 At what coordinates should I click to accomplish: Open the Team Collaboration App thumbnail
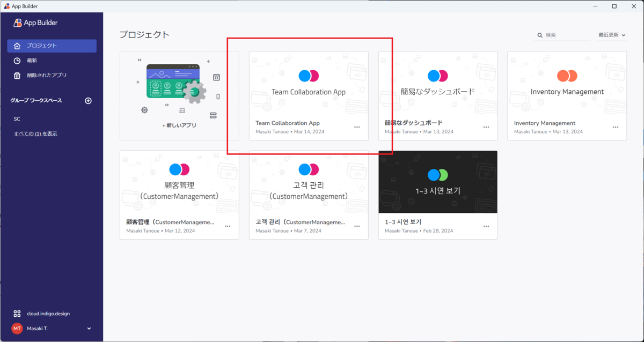pos(309,83)
